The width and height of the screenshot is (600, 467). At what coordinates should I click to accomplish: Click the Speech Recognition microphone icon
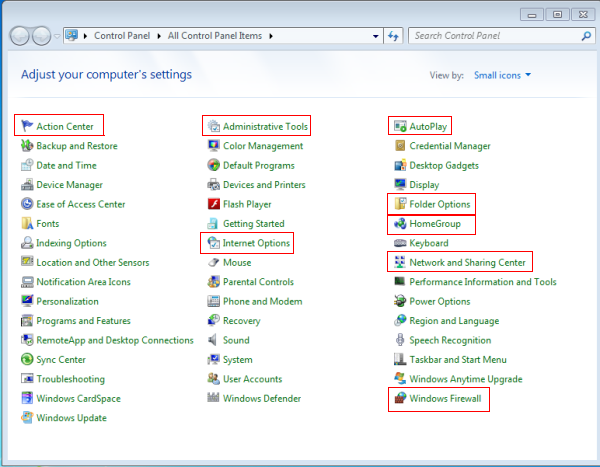pyautogui.click(x=400, y=340)
